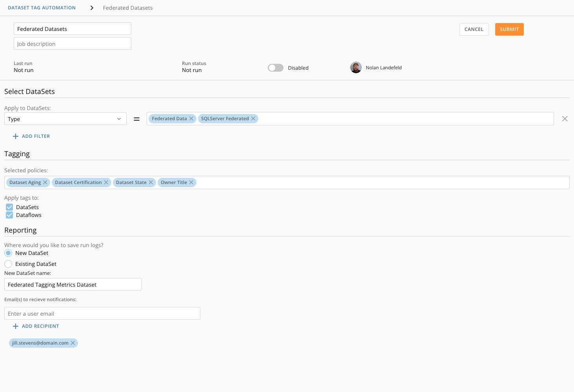Click the Job description field

(x=72, y=43)
